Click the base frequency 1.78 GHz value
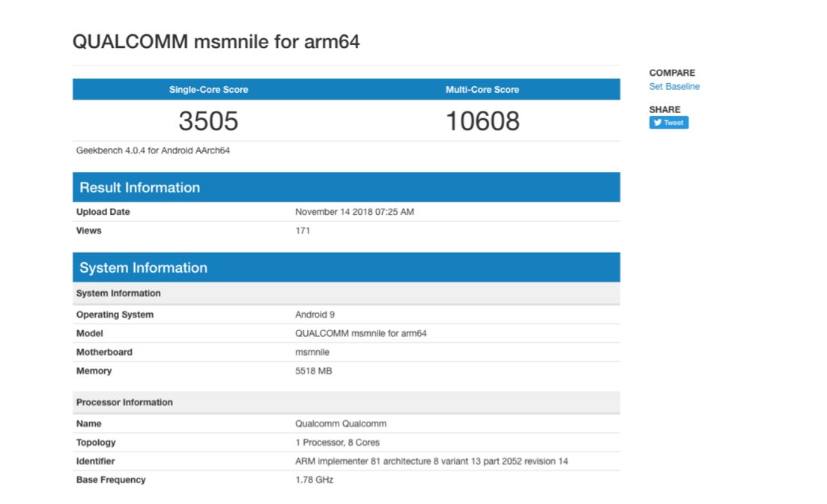The width and height of the screenshot is (827, 504). point(314,480)
